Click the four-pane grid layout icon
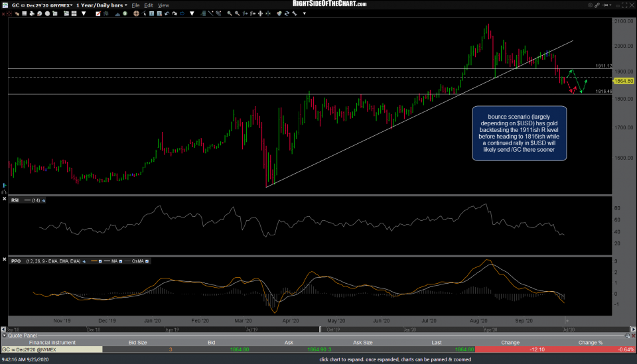 pyautogui.click(x=74, y=13)
